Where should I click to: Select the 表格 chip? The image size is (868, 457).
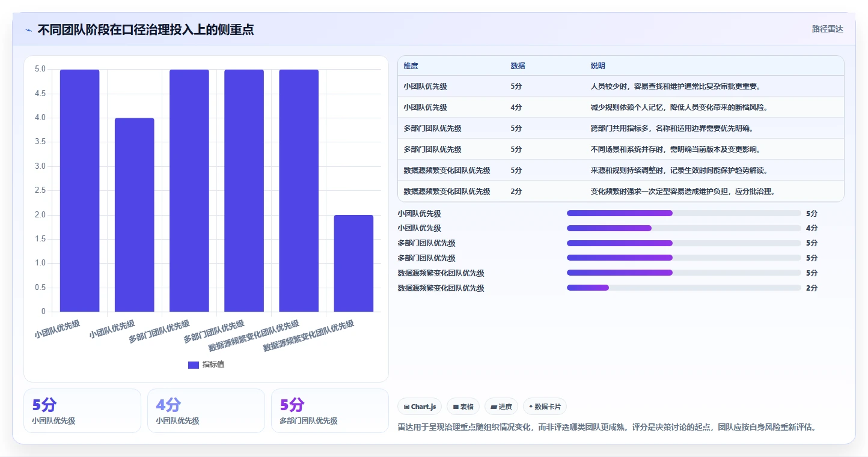click(463, 407)
